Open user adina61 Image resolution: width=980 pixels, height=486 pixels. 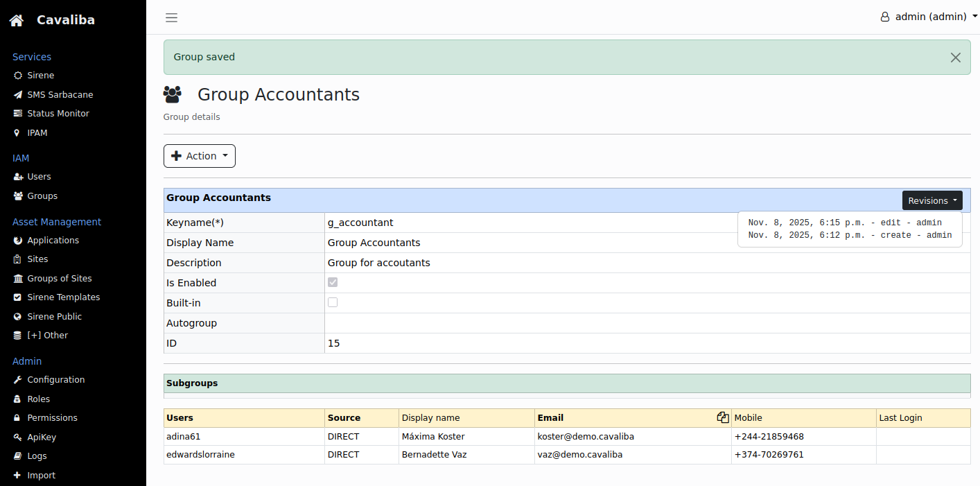click(184, 437)
